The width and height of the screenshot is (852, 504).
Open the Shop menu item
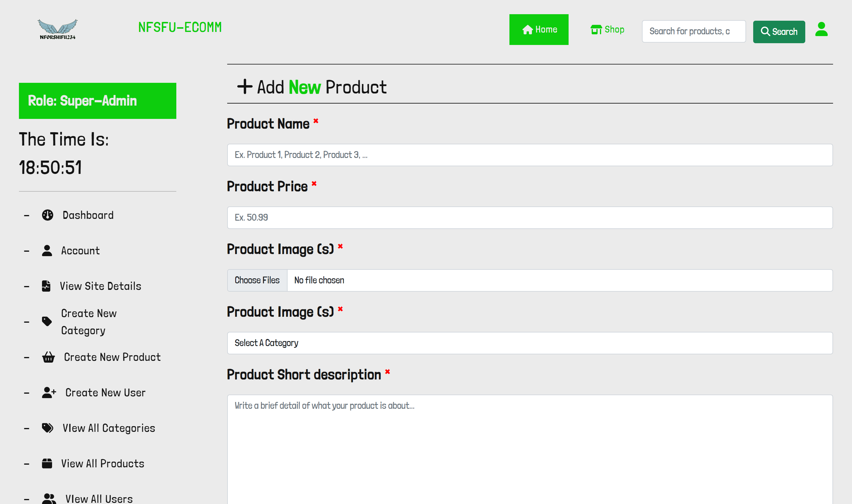coord(607,30)
